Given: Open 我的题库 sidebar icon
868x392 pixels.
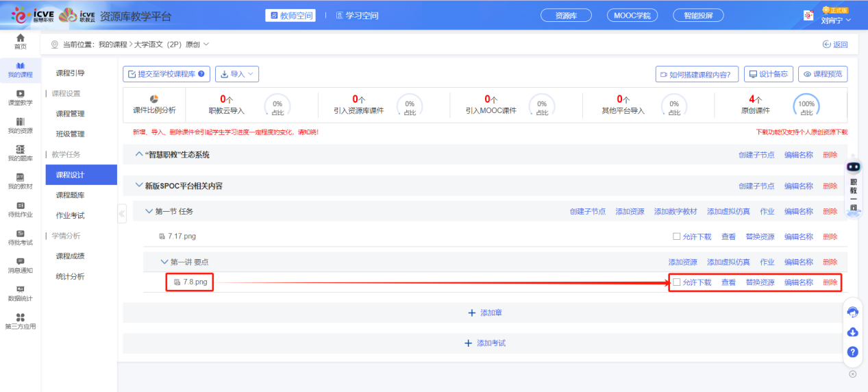Looking at the screenshot, I should click(21, 153).
